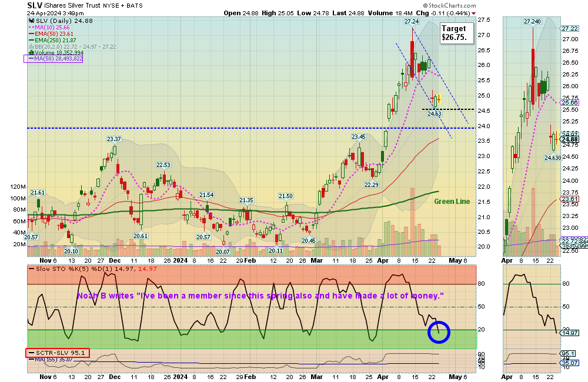
Task: Click the 21.50 price label
Action: click(286, 196)
